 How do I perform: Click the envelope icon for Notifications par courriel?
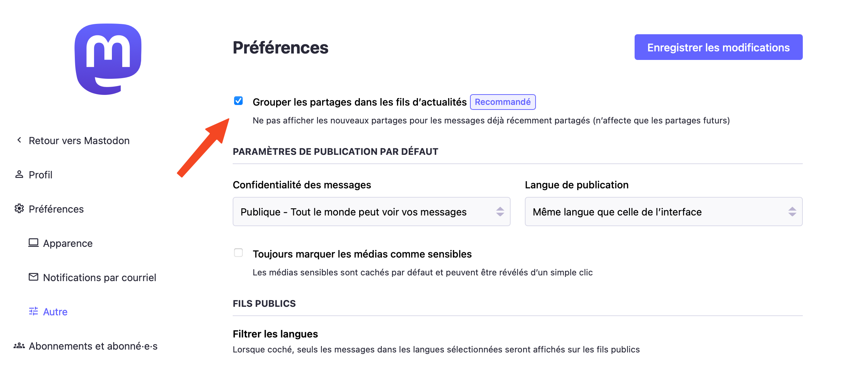(x=33, y=277)
